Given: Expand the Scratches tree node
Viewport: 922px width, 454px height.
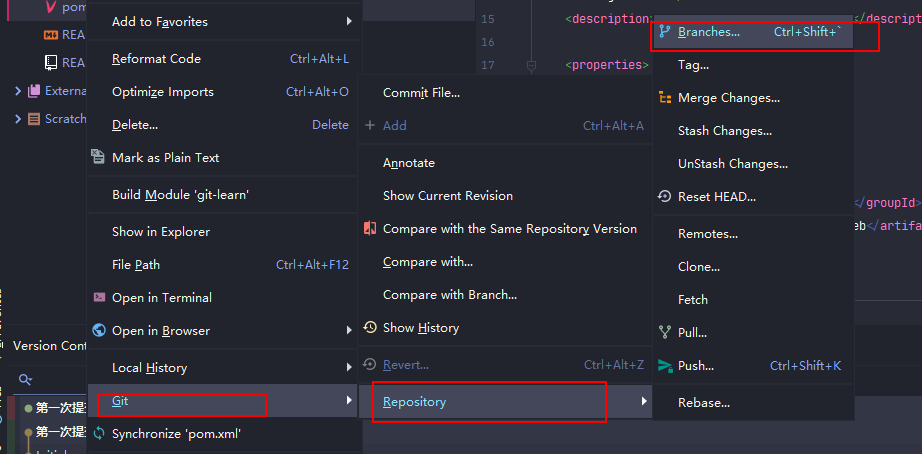Looking at the screenshot, I should [x=18, y=119].
